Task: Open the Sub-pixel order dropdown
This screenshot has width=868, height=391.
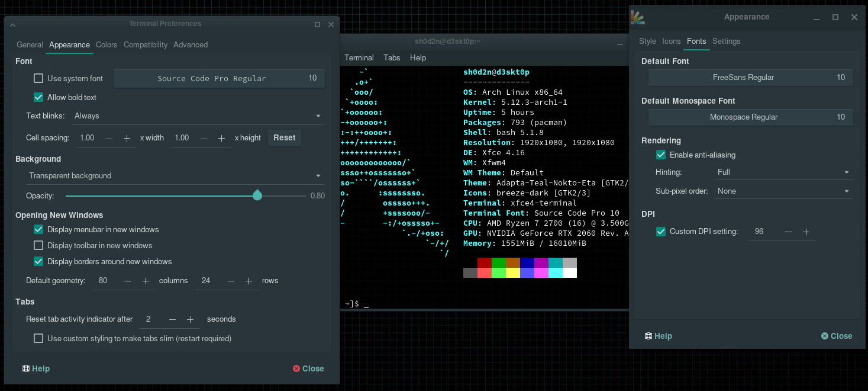Action: [x=783, y=191]
